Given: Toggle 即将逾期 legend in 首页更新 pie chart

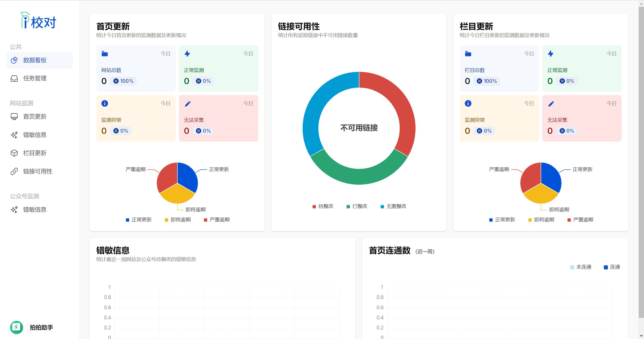Looking at the screenshot, I should point(178,220).
